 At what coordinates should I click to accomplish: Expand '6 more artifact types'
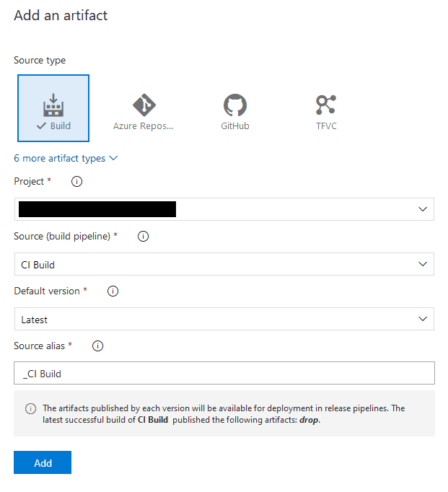pyautogui.click(x=66, y=158)
